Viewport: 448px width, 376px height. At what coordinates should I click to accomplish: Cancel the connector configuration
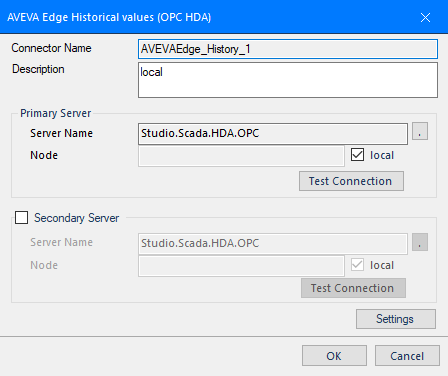[407, 356]
